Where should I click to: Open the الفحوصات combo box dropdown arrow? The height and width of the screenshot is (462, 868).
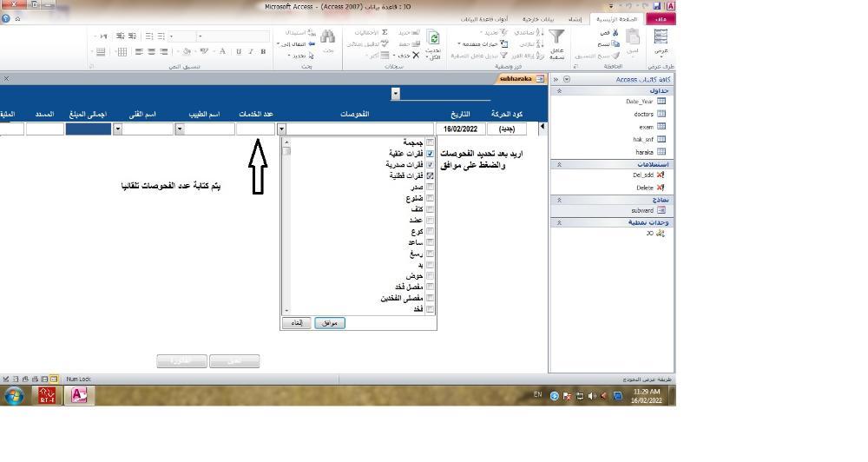point(281,129)
